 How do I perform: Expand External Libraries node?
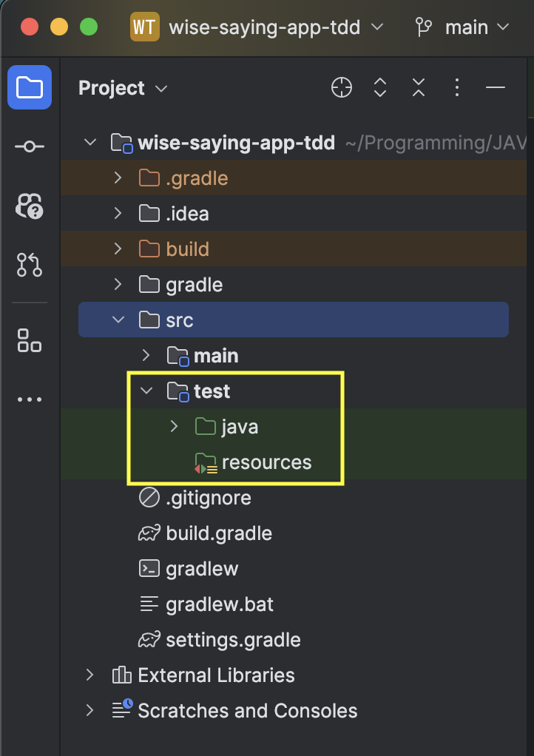[90, 675]
